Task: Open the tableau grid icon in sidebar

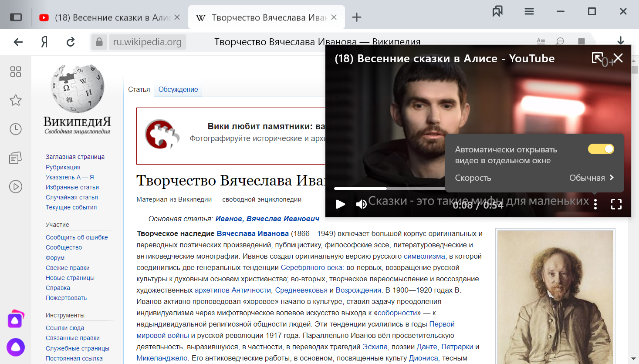Action: [16, 71]
